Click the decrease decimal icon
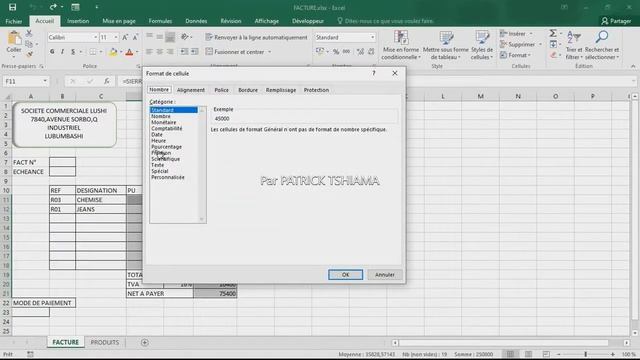Viewport: 640px width, 360px height. click(x=371, y=52)
